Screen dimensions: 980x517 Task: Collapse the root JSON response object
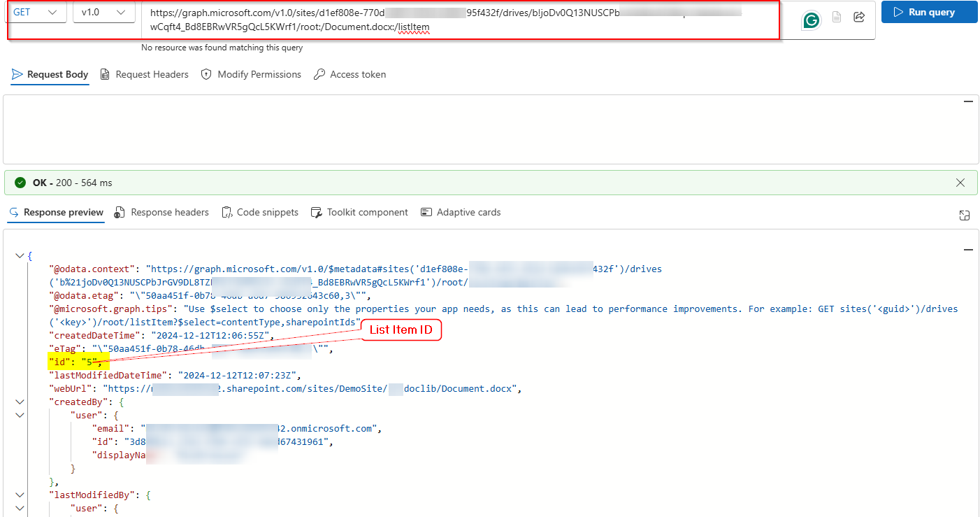(20, 255)
